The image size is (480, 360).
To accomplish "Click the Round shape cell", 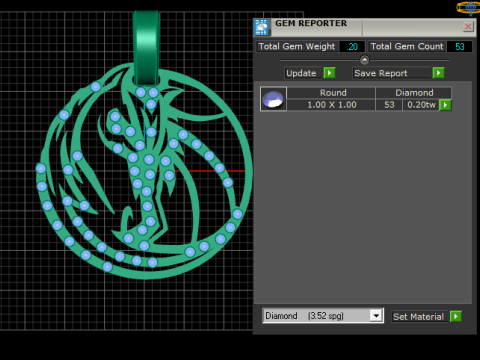I will point(331,93).
